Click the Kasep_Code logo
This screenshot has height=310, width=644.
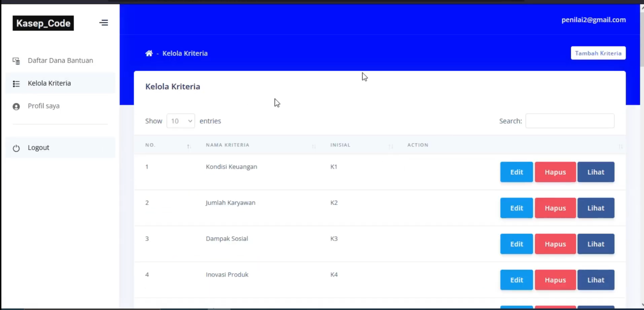pyautogui.click(x=43, y=23)
